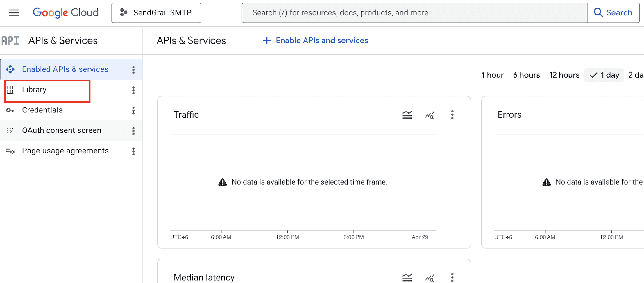Viewport: 644px width, 283px height.
Task: Click the plus icon for Enable APIs
Action: [267, 41]
